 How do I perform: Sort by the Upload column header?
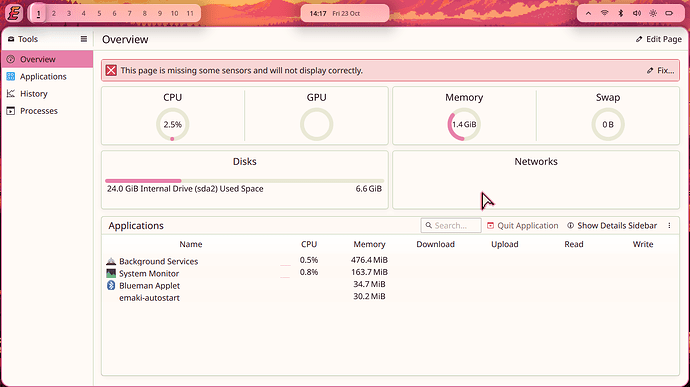coord(504,244)
